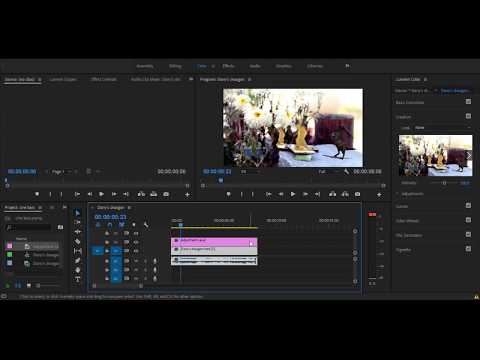Toggle the Vignette checkbox
Image resolution: width=480 pixels, height=360 pixels.
(x=468, y=249)
